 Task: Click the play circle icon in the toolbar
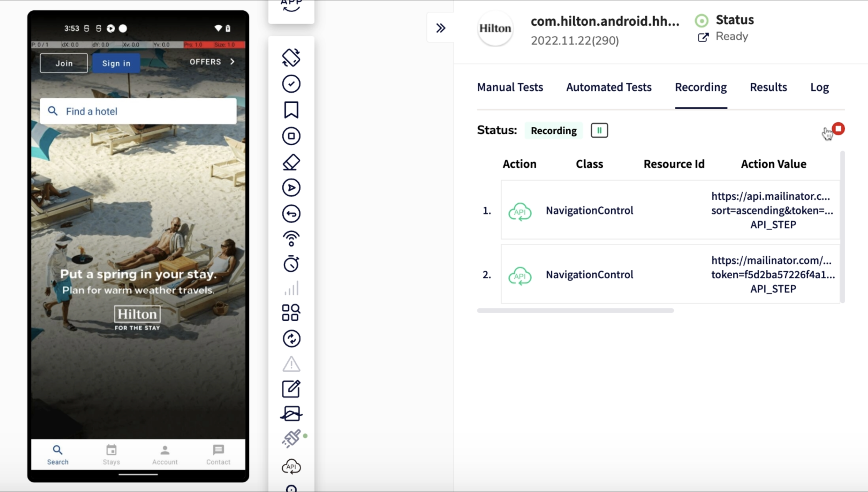pos(291,188)
